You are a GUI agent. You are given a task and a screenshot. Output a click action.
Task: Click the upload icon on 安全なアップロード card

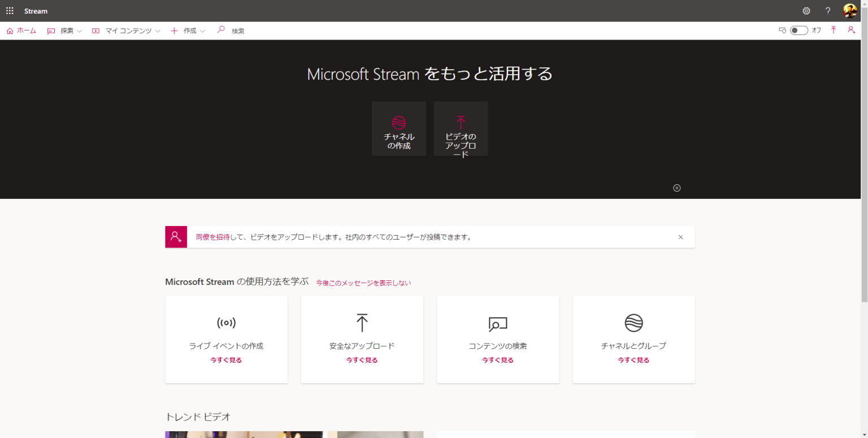tap(362, 322)
